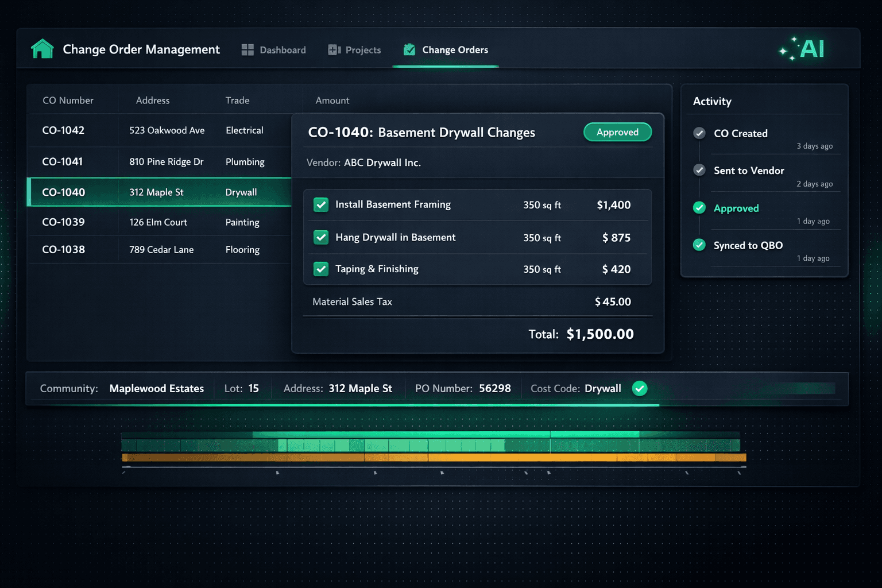882x588 pixels.
Task: Select the Change Orders tab
Action: click(x=446, y=50)
